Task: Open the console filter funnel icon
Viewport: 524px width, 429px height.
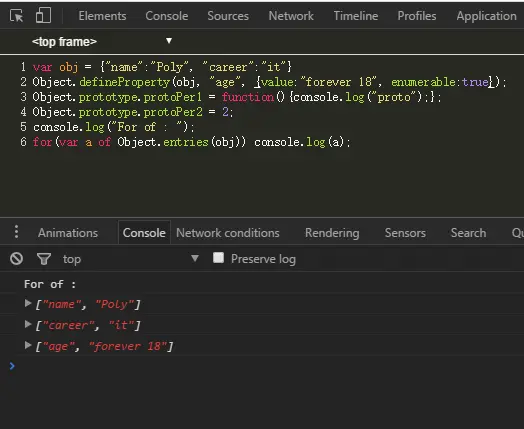Action: (x=44, y=259)
